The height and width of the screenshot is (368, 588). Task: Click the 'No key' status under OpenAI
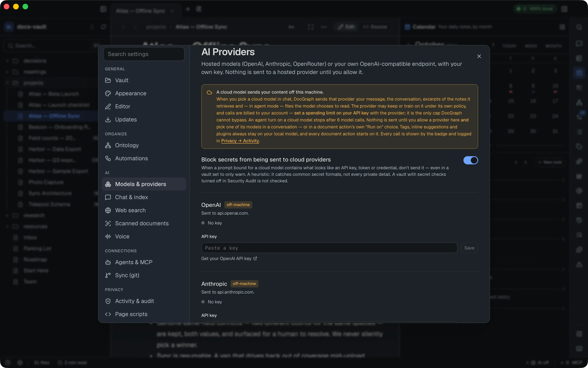212,223
